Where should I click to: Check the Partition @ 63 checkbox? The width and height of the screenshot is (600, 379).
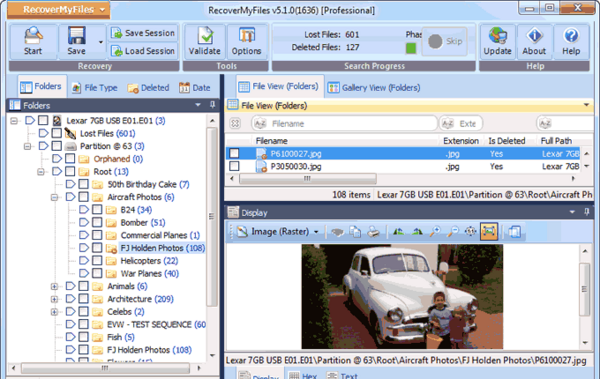click(57, 146)
